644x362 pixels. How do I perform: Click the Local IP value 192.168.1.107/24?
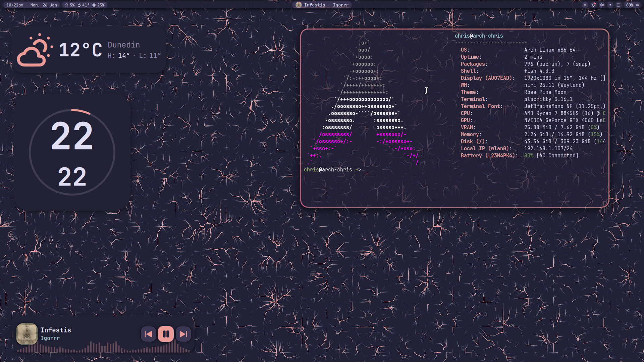coord(548,149)
